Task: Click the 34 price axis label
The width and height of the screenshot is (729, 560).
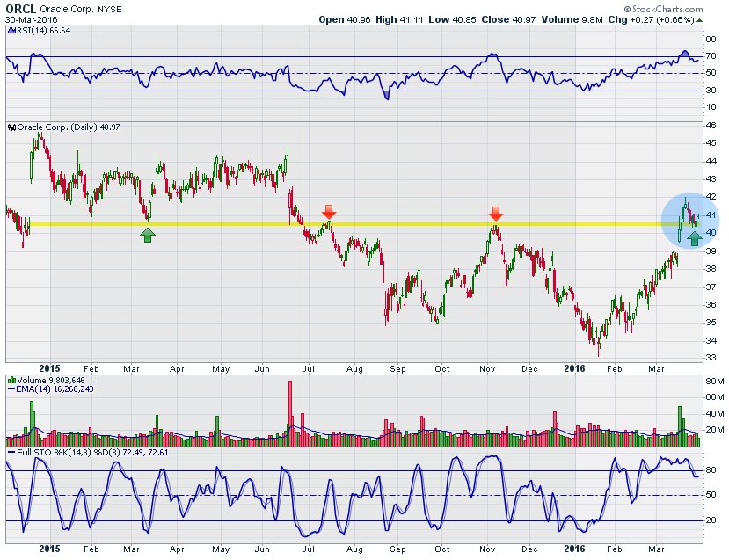Action: [711, 340]
